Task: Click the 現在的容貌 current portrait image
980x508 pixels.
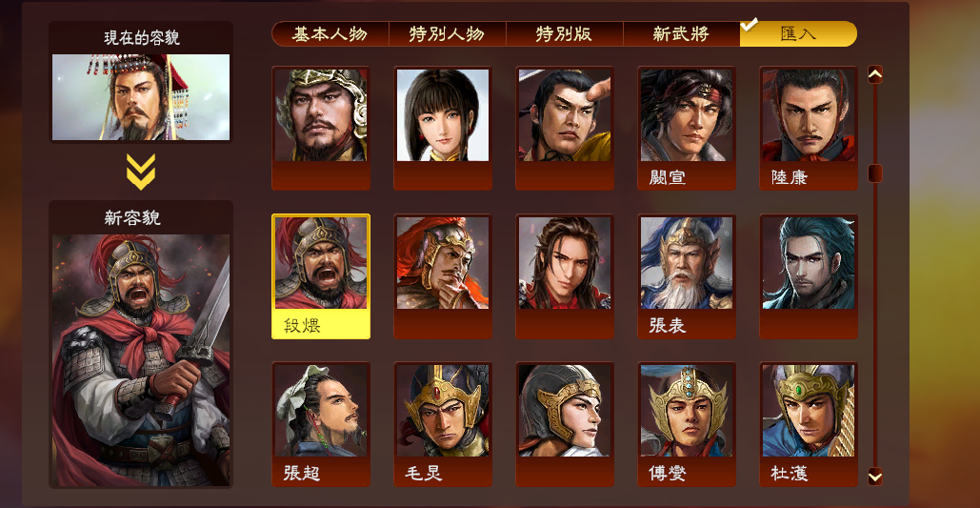Action: [x=141, y=97]
